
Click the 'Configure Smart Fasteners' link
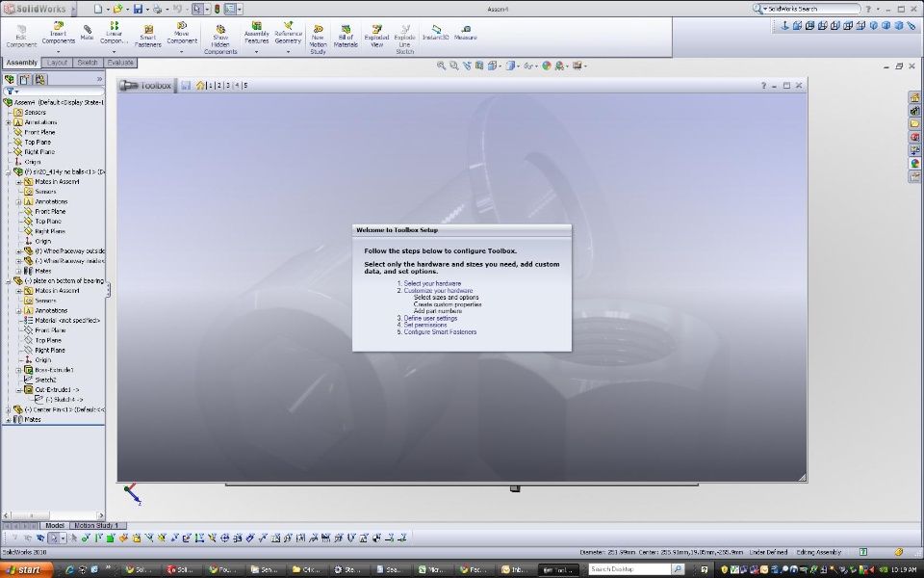coord(440,332)
